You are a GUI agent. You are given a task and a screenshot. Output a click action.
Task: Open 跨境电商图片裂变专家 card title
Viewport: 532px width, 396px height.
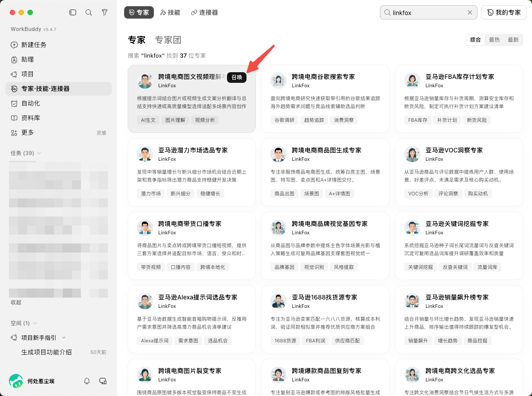[190, 371]
